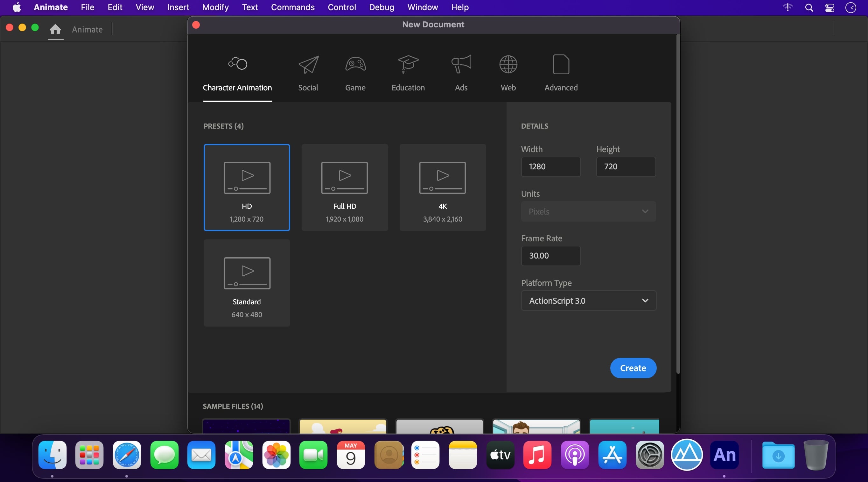Pick the 4K 3,840 x 2,160 preset
Image resolution: width=868 pixels, height=482 pixels.
click(x=442, y=188)
